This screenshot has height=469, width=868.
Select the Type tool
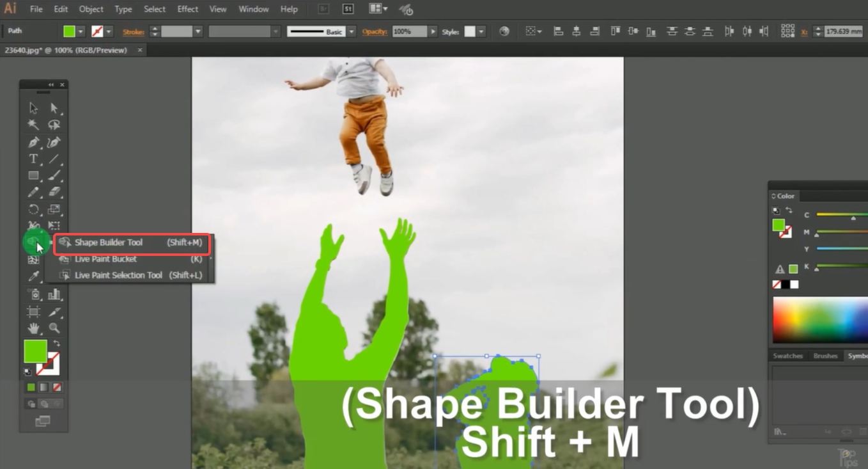point(32,159)
